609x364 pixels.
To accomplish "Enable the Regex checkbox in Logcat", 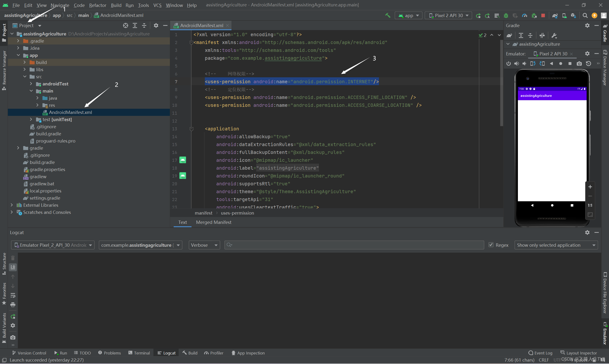I will [x=491, y=245].
